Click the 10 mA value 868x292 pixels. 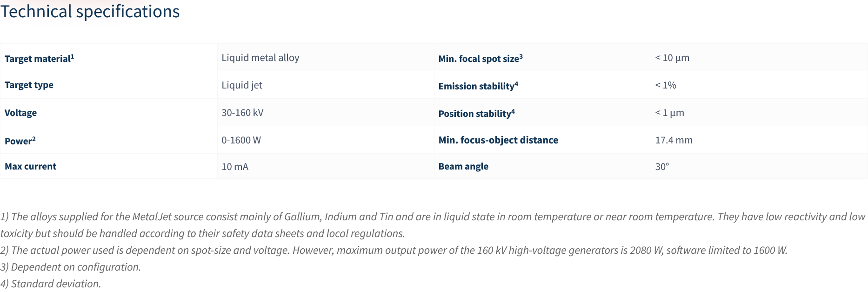click(235, 167)
